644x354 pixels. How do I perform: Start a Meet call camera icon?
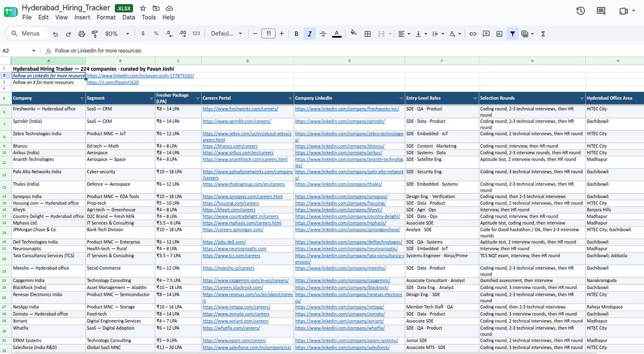point(623,11)
